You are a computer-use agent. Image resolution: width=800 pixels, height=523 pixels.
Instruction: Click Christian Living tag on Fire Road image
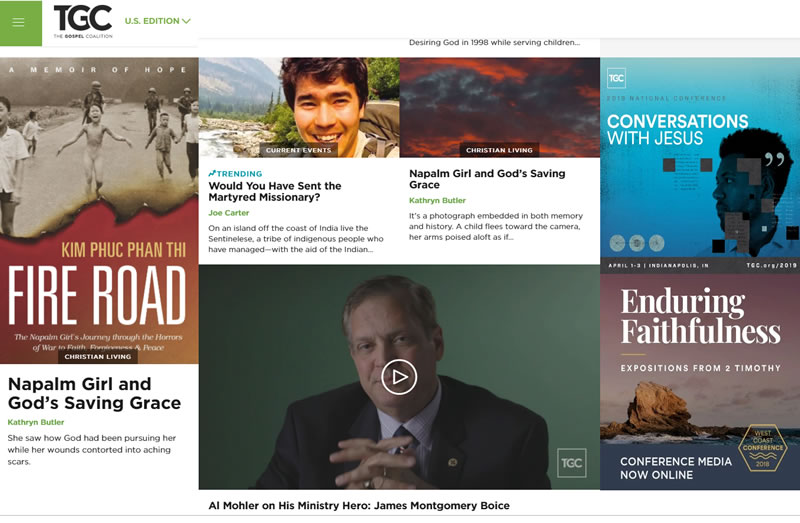[99, 356]
